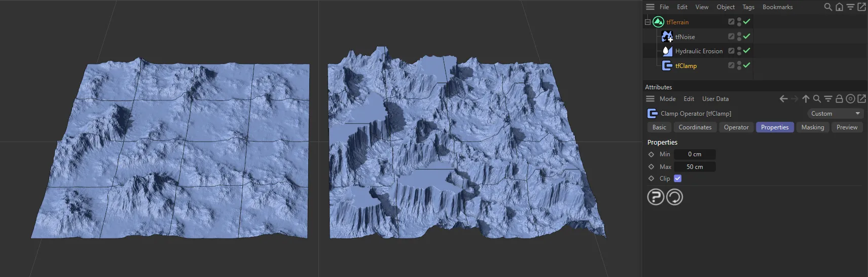Open the Tags menu
This screenshot has width=868, height=277.
748,7
